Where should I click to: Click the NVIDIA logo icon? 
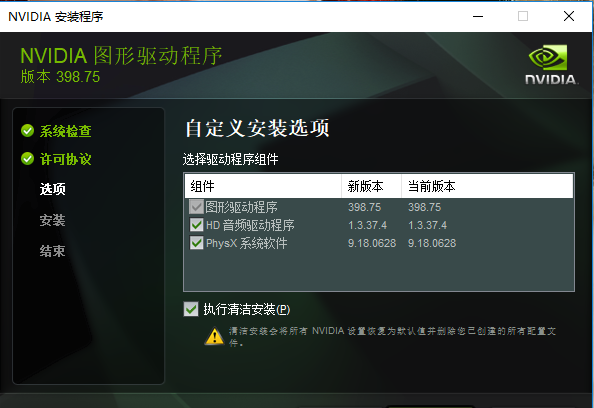551,64
